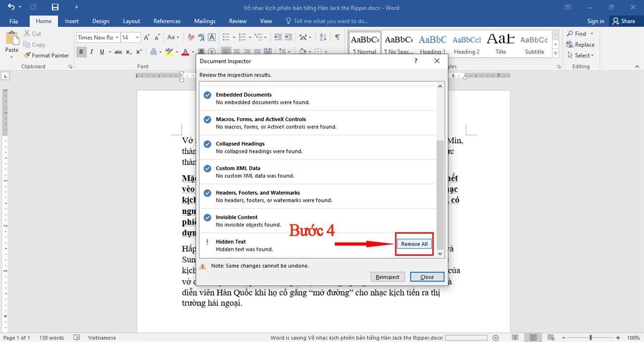Click the Save icon in quick access toolbar
This screenshot has height=342, width=644.
coord(55,7)
